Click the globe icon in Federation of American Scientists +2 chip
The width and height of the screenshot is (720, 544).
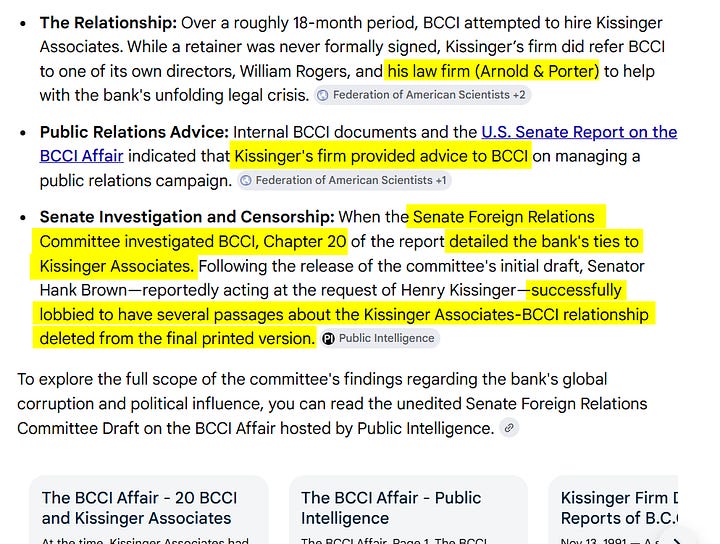[323, 95]
